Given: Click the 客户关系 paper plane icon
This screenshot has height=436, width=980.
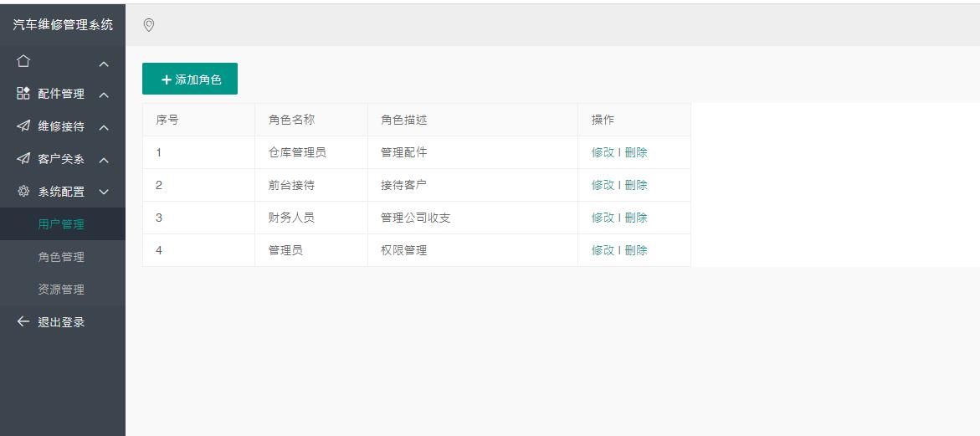Looking at the screenshot, I should (23, 159).
